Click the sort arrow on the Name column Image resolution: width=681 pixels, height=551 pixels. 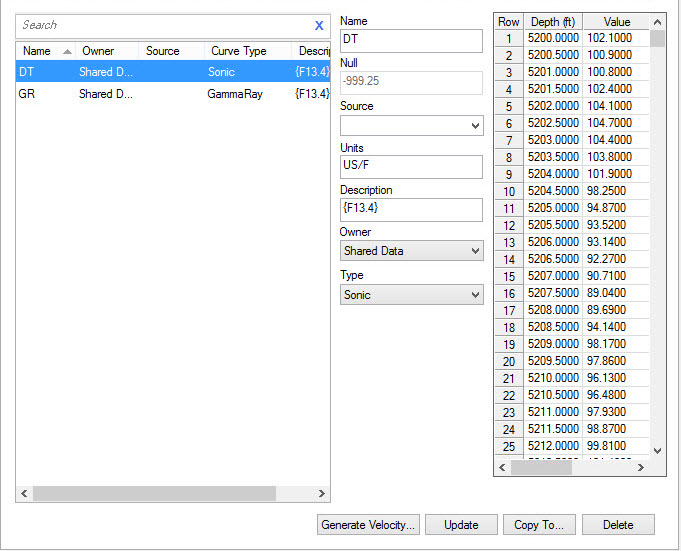67,51
